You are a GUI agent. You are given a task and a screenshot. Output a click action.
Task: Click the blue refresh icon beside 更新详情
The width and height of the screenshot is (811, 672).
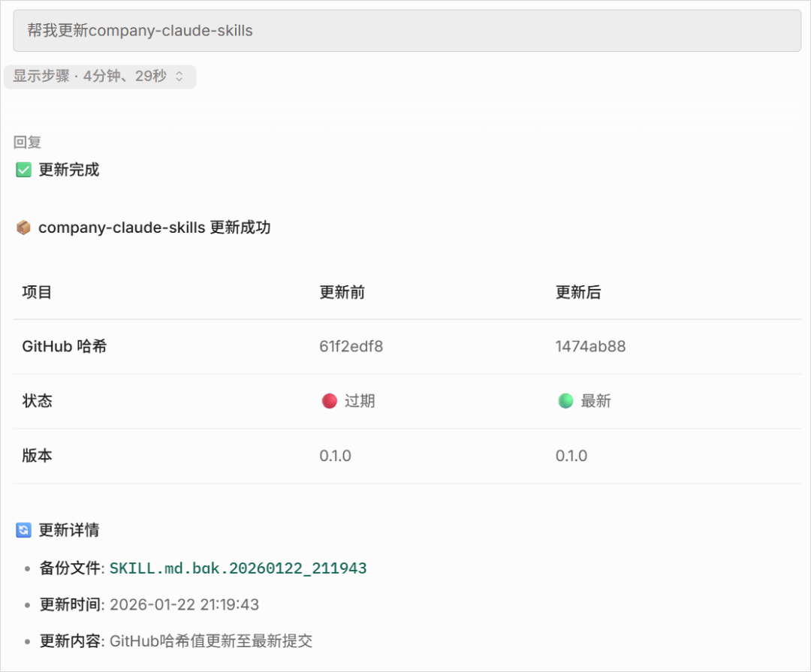tap(23, 530)
